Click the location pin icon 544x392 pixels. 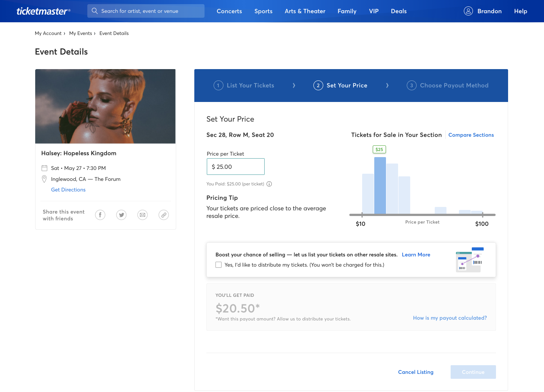pos(44,179)
